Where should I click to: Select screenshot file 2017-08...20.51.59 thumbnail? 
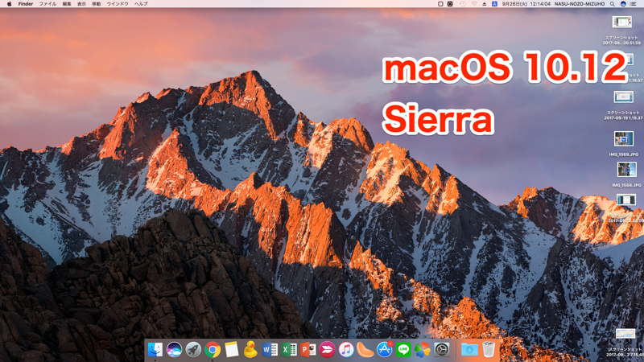[x=621, y=22]
